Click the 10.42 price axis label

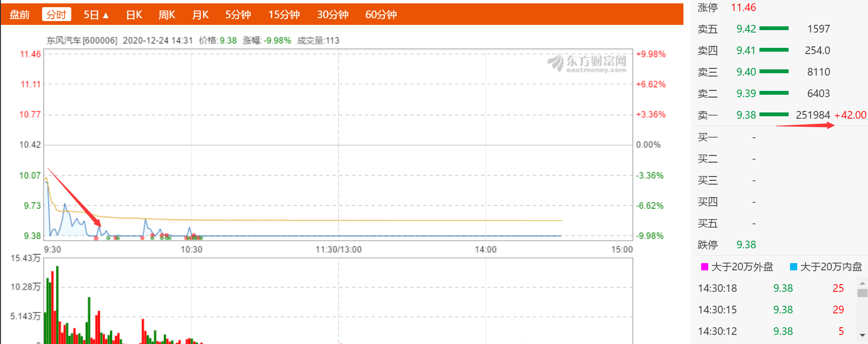tap(30, 144)
